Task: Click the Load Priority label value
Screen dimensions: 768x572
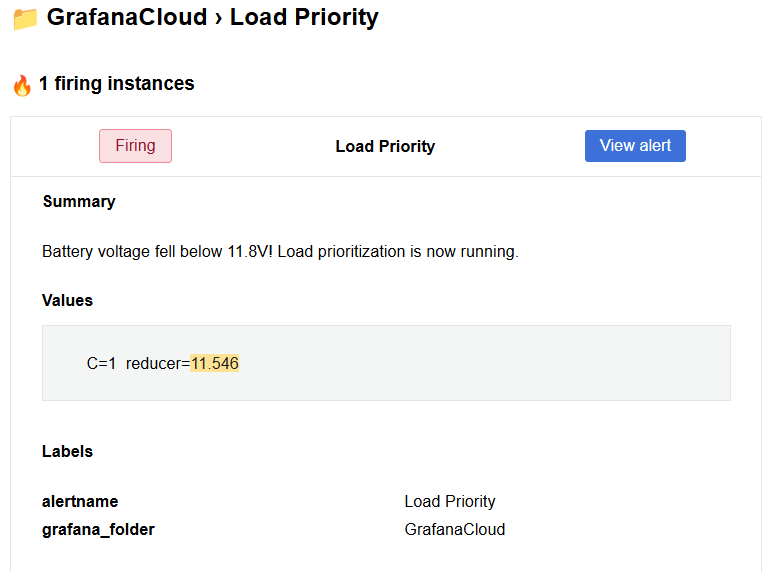Action: coord(450,501)
